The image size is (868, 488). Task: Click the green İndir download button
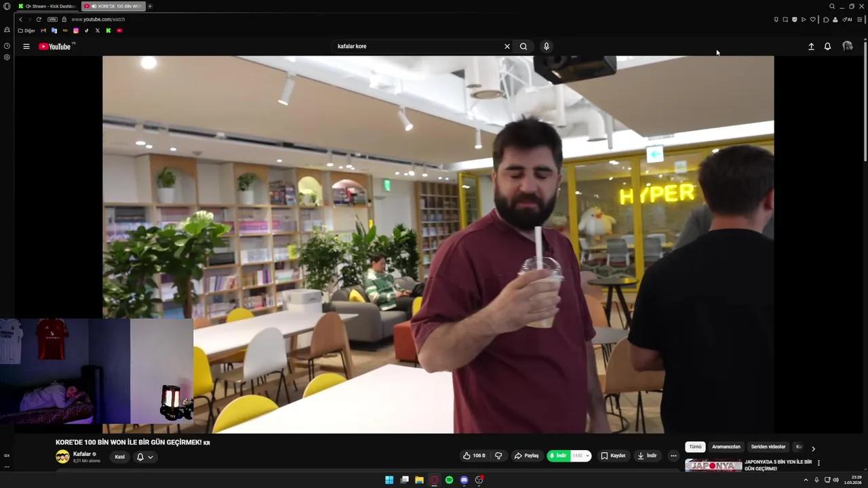pyautogui.click(x=558, y=456)
